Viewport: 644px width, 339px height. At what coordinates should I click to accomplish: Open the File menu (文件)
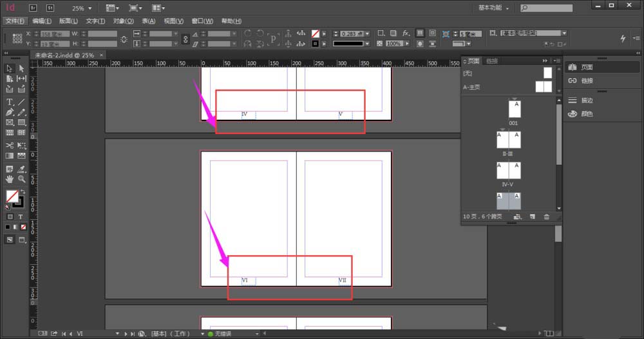(x=15, y=21)
